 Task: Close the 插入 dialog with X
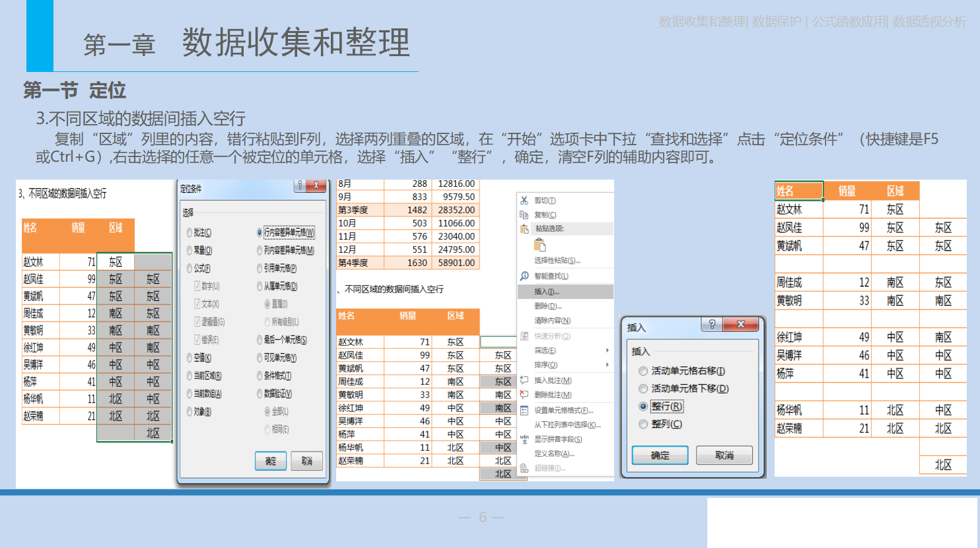[x=741, y=324]
